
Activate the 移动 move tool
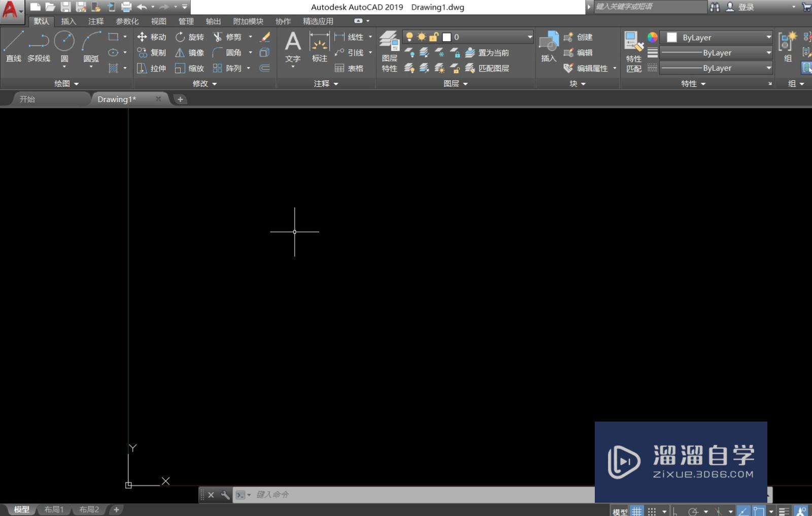point(152,37)
